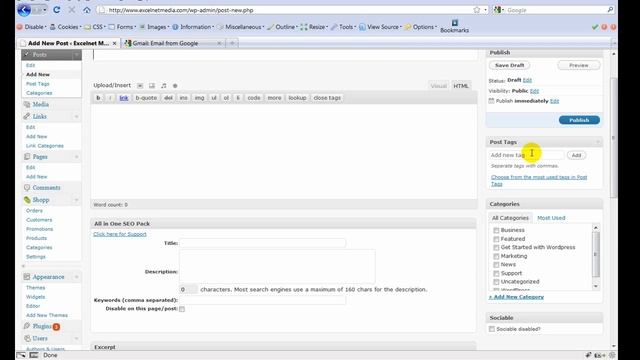Click the add audio music-note icon

163,86
